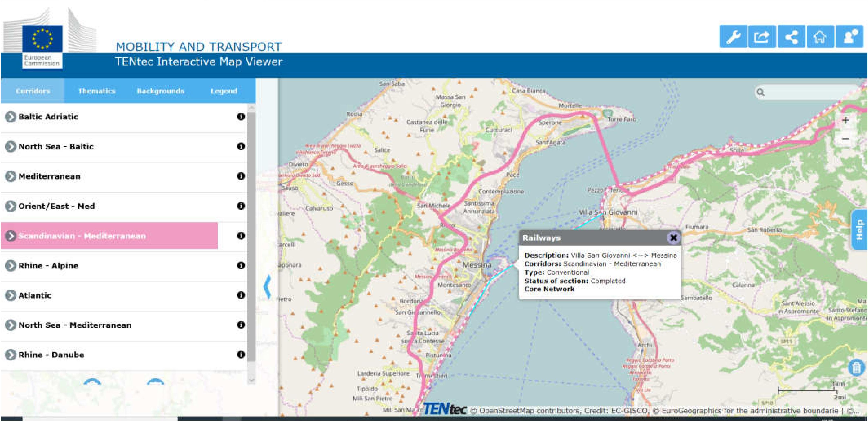The width and height of the screenshot is (868, 422).
Task: Show info for Rhine - Danube
Action: [241, 354]
